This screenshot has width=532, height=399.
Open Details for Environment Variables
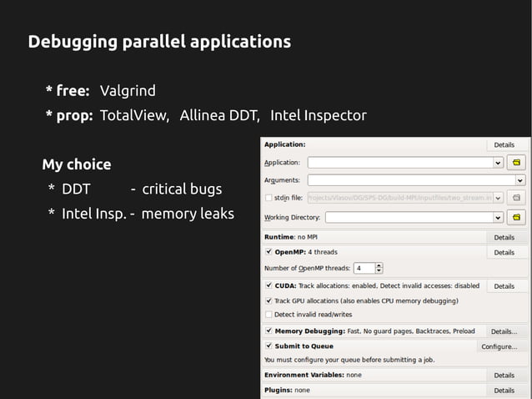[504, 376]
